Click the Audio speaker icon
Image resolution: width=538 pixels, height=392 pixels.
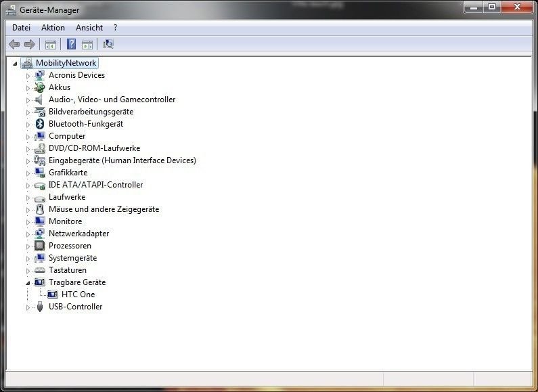[40, 100]
